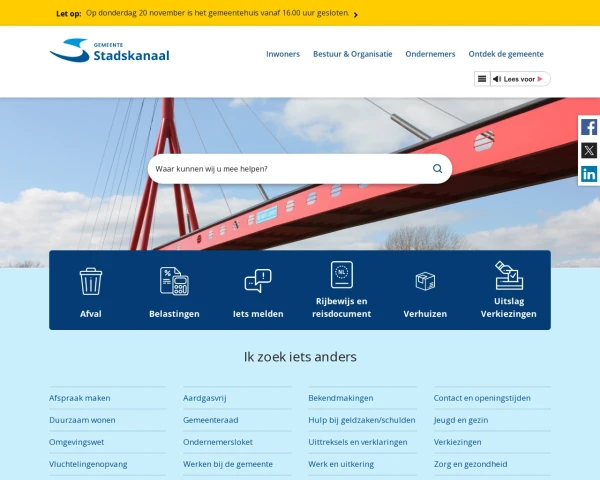Click the Facebook share icon
This screenshot has width=600, height=480.
coord(589,127)
